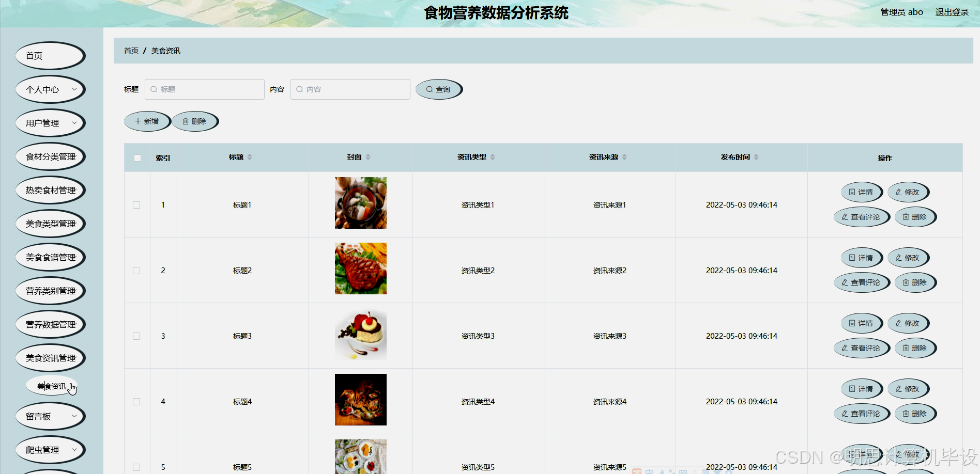Check the checkbox for row 标题3

(x=136, y=336)
